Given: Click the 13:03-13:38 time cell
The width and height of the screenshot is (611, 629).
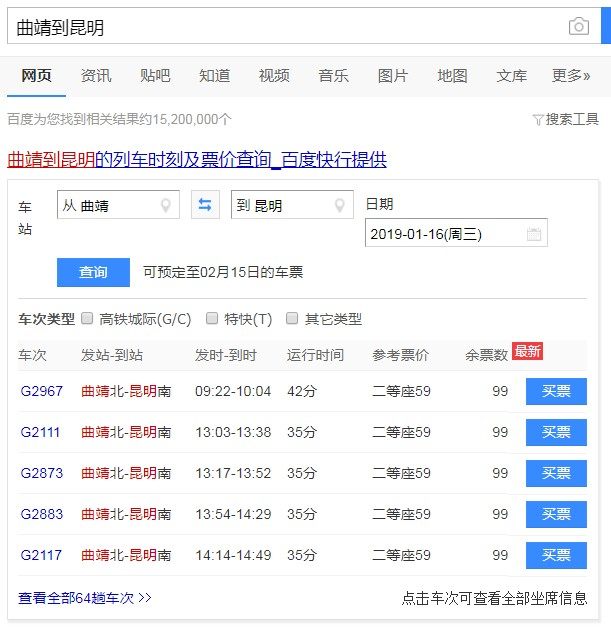Looking at the screenshot, I should [233, 432].
